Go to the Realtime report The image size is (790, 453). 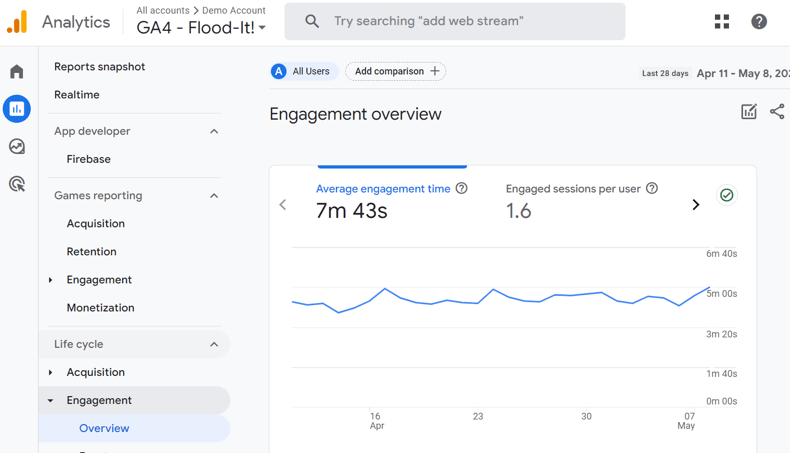77,95
